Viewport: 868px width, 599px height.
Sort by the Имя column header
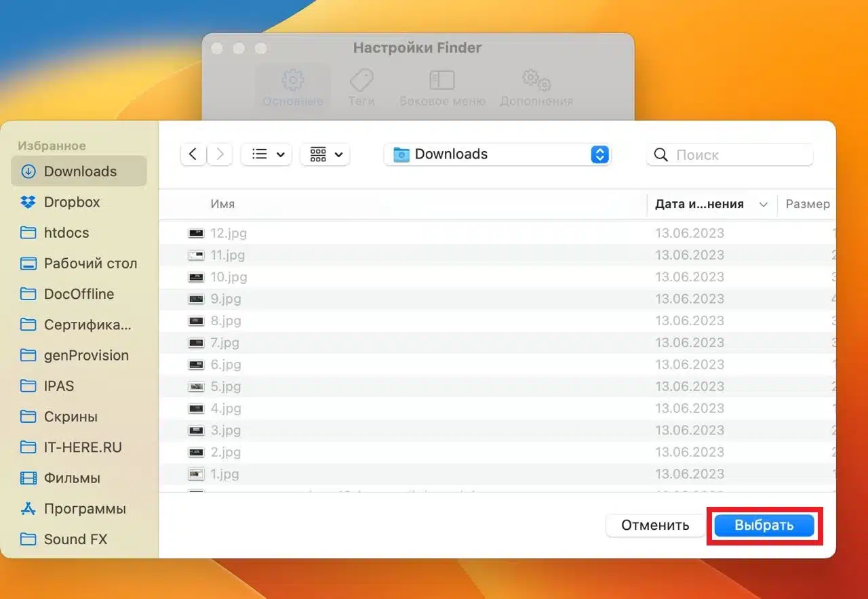click(222, 204)
